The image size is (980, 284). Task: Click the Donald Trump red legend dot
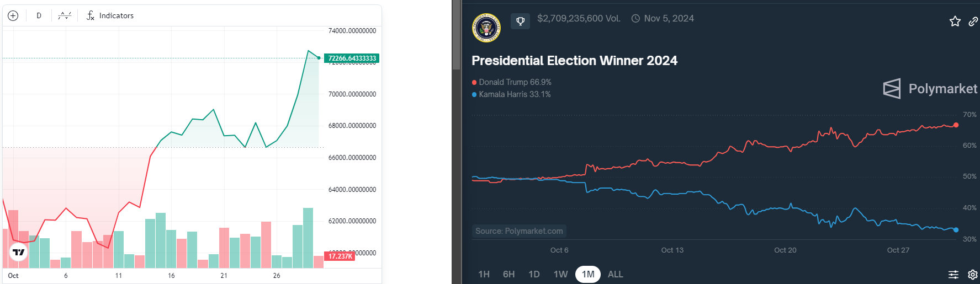coord(474,82)
